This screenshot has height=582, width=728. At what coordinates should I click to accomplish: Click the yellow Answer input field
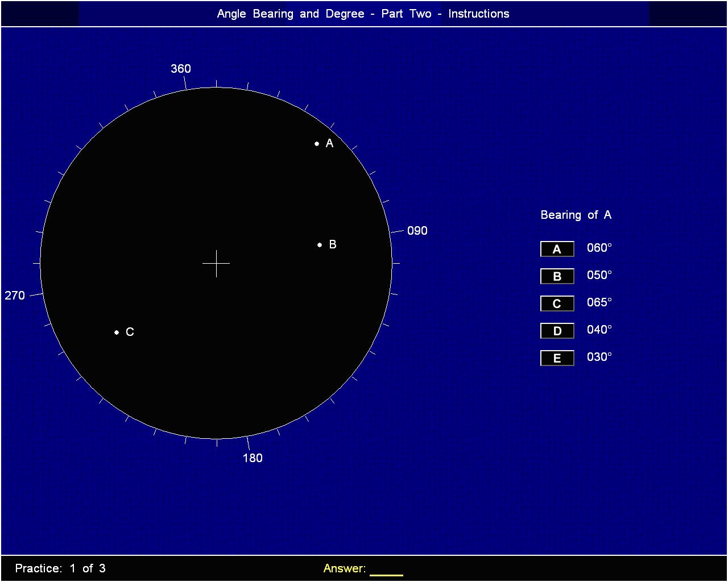386,569
